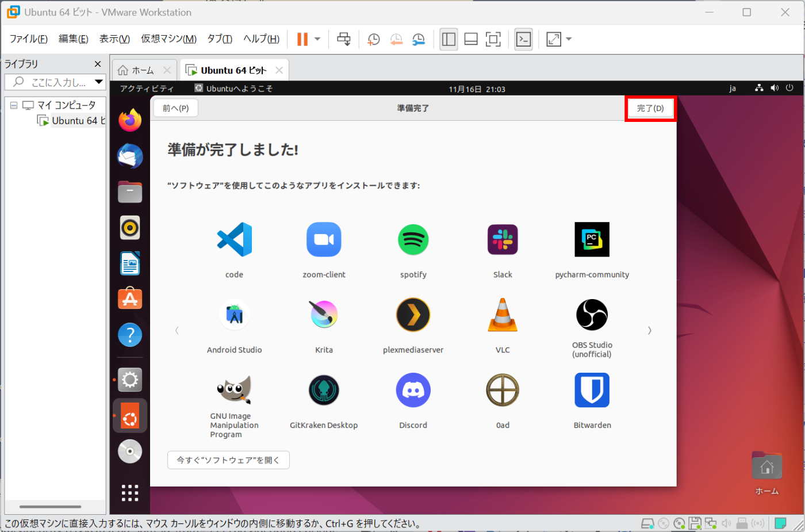Click the plexmediaserver app icon
This screenshot has width=805, height=532.
click(x=413, y=315)
